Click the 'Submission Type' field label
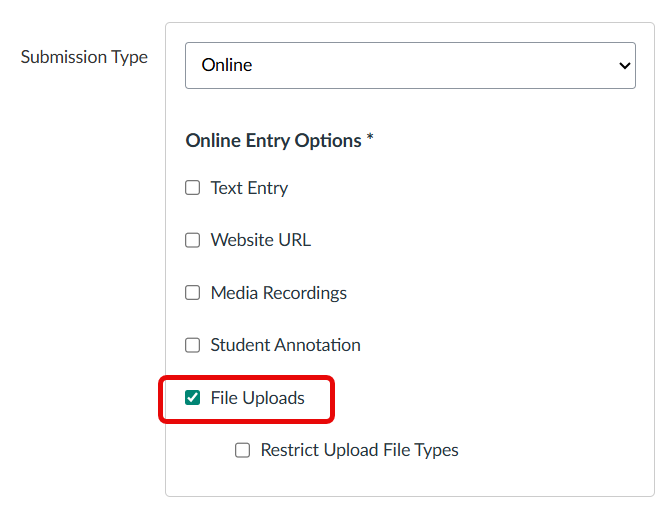 [84, 57]
